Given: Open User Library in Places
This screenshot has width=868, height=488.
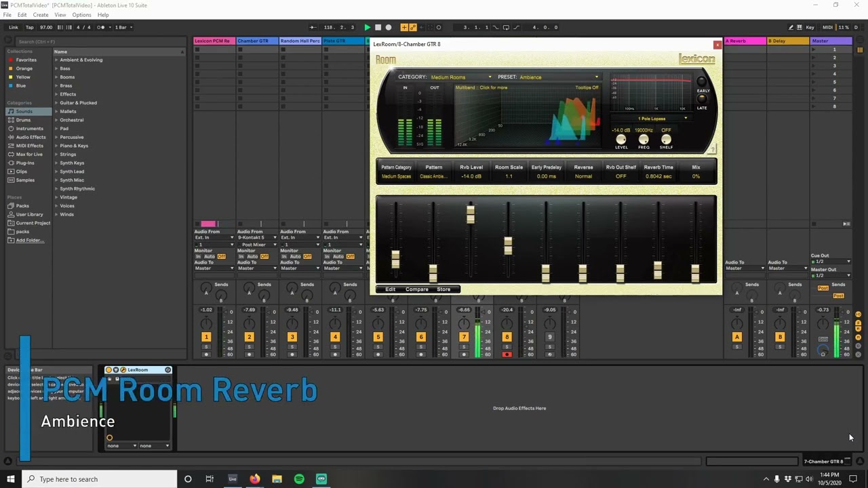Looking at the screenshot, I should tap(29, 214).
